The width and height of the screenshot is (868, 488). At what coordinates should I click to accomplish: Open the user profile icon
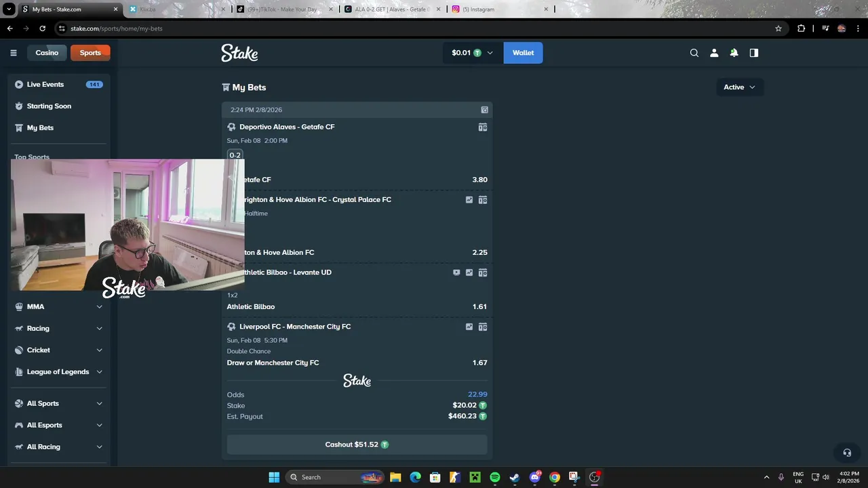coord(714,53)
